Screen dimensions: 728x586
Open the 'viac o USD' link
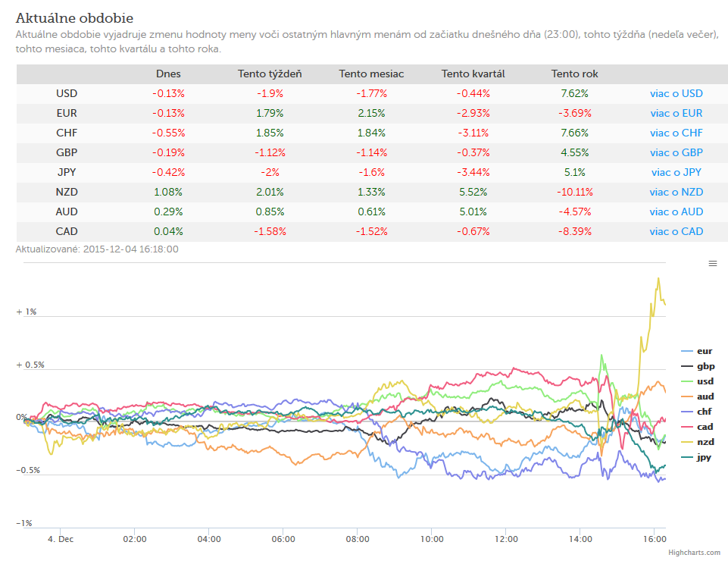pyautogui.click(x=676, y=93)
